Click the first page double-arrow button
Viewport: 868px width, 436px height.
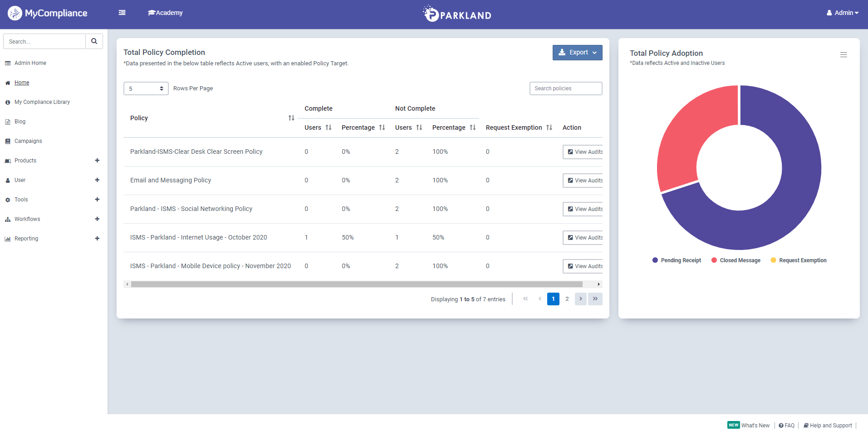tap(525, 299)
